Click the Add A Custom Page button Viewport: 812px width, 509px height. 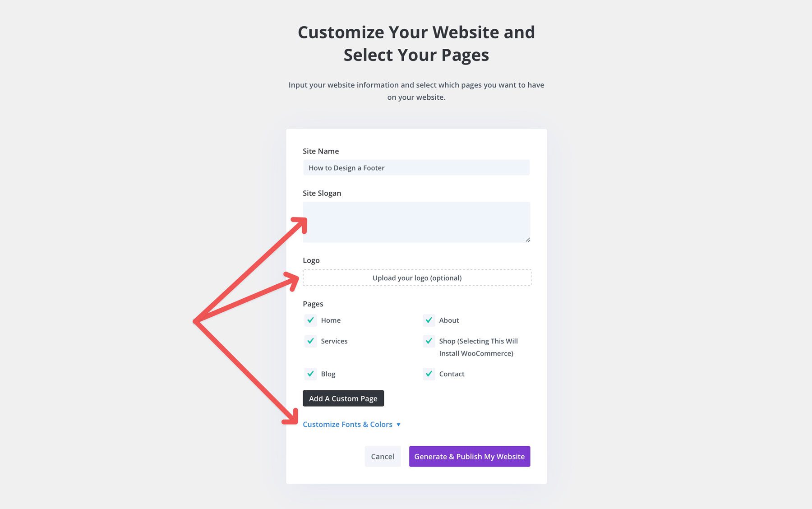click(x=343, y=398)
